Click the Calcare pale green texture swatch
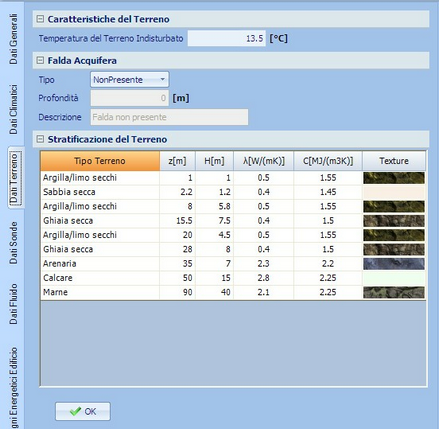439x429 pixels. point(394,278)
